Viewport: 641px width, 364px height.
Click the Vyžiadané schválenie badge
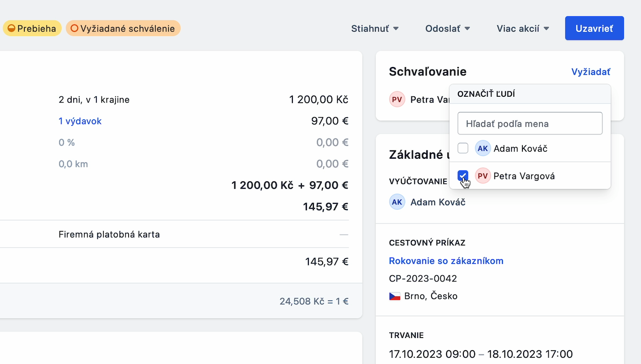[123, 28]
